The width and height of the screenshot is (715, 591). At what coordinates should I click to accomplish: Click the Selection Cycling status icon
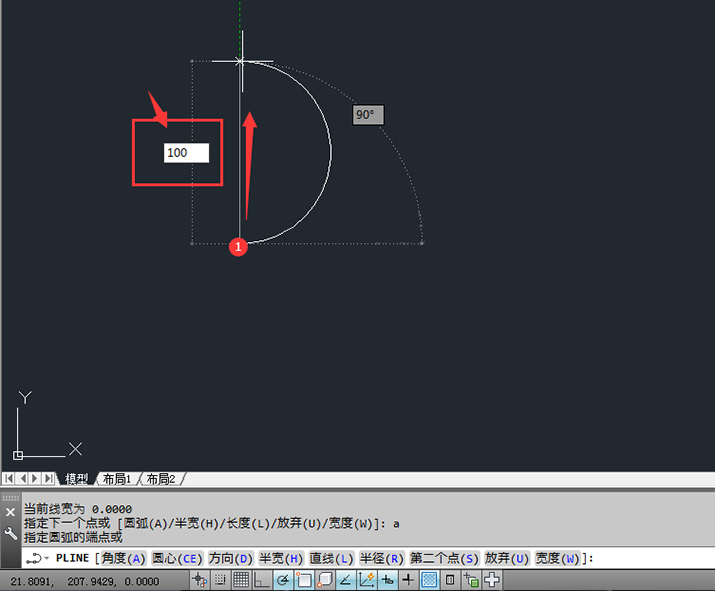(x=471, y=580)
